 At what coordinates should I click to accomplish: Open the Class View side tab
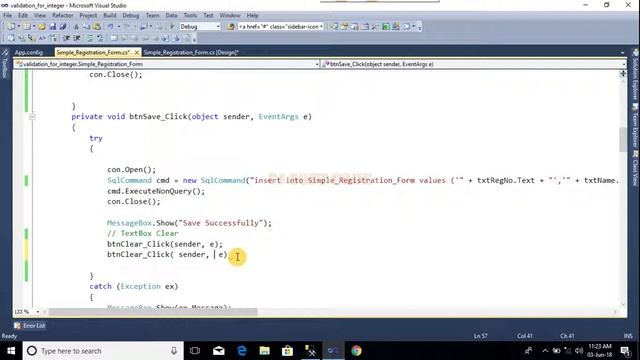[x=636, y=169]
